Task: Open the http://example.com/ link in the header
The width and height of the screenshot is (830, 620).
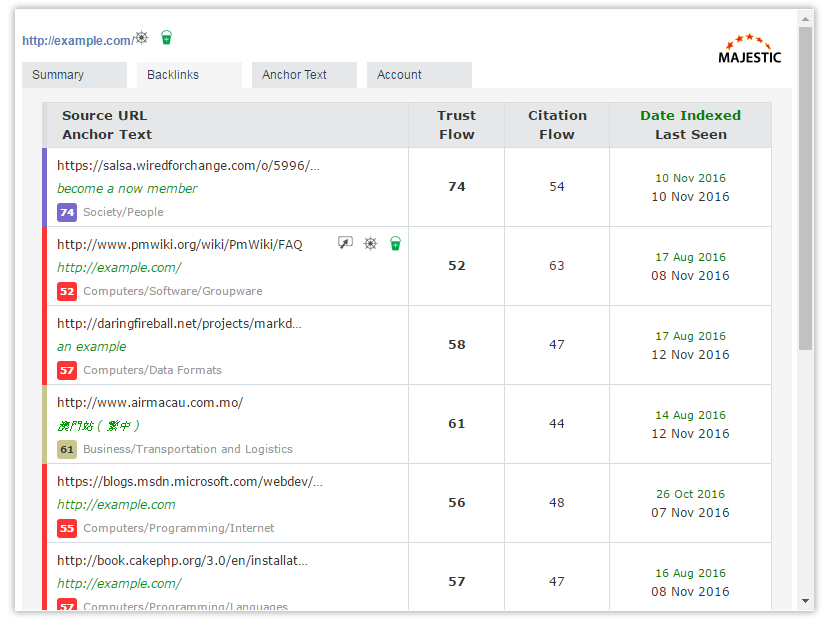Action: [77, 41]
